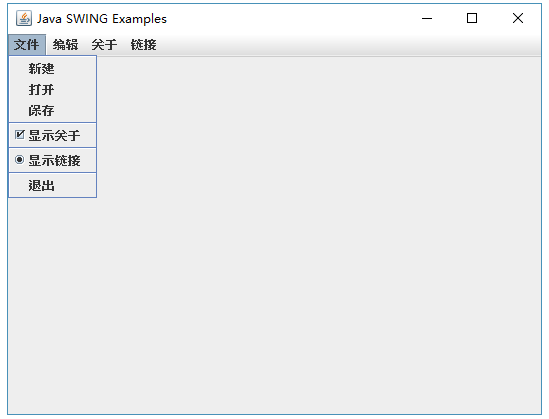Collapse the open 文件 menu
This screenshot has width=549, height=419.
pos(27,45)
